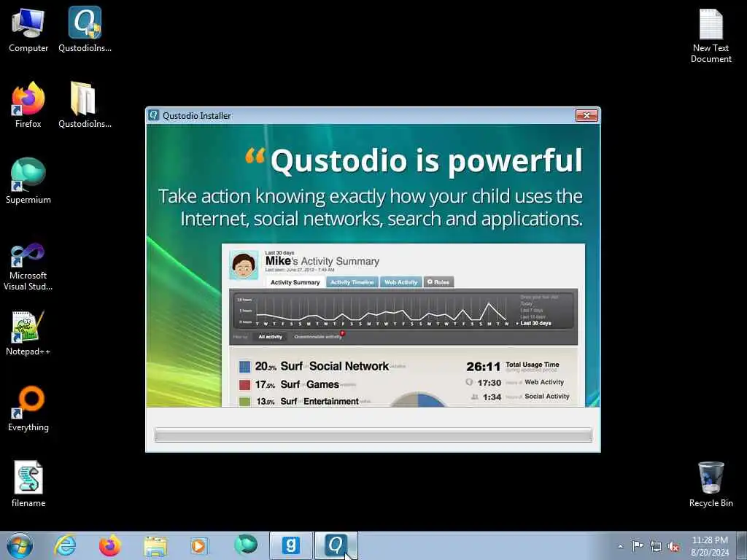Open the Computer desktop icon

(28, 29)
